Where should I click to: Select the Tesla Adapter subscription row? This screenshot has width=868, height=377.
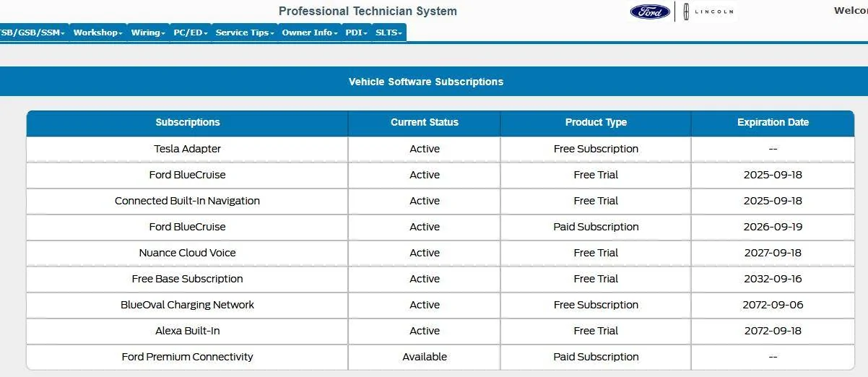pyautogui.click(x=188, y=149)
